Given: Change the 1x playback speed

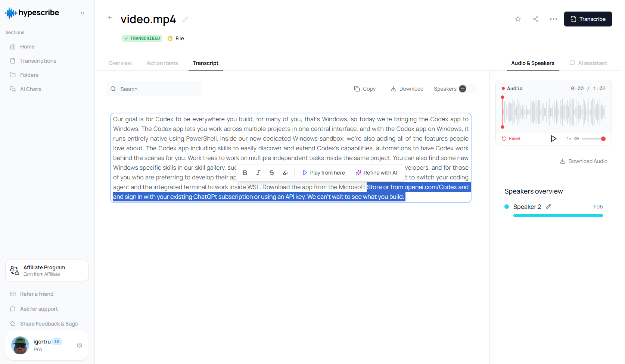Looking at the screenshot, I should point(569,138).
